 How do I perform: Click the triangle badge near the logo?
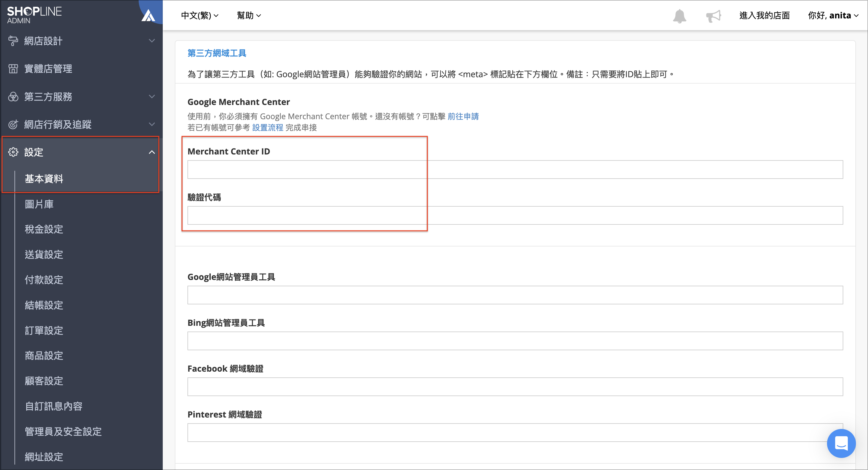(148, 15)
